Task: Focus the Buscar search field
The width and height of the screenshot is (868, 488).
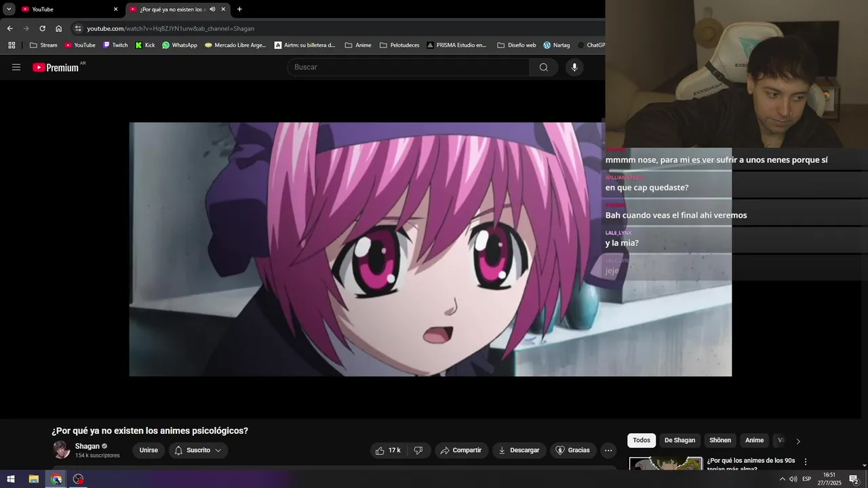Action: click(409, 67)
